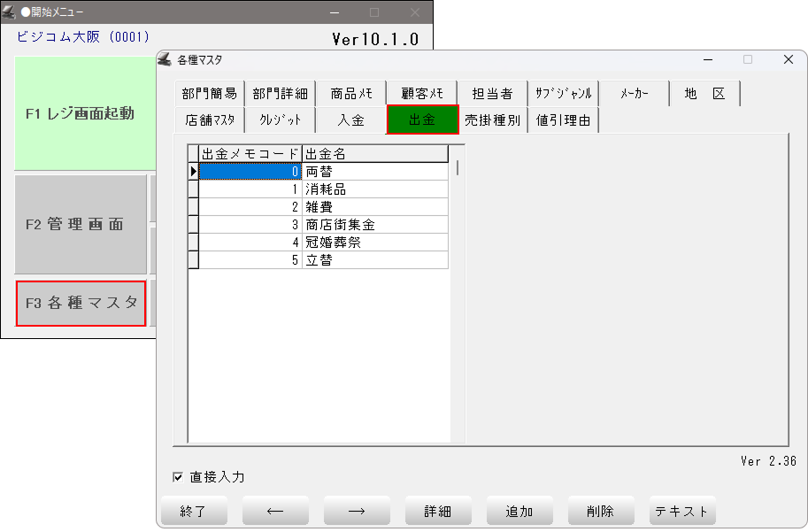Image resolution: width=808 pixels, height=532 pixels.
Task: Switch to the 商品メモ tab
Action: click(x=351, y=94)
